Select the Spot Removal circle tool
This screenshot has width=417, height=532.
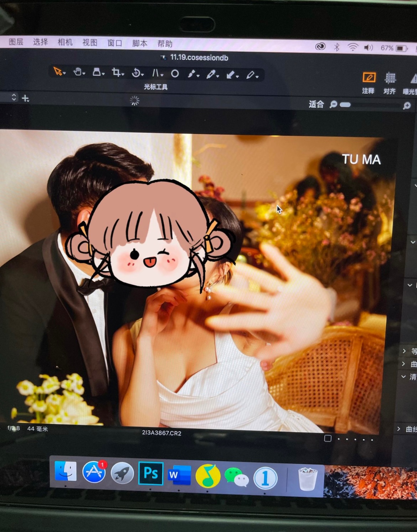click(x=175, y=74)
